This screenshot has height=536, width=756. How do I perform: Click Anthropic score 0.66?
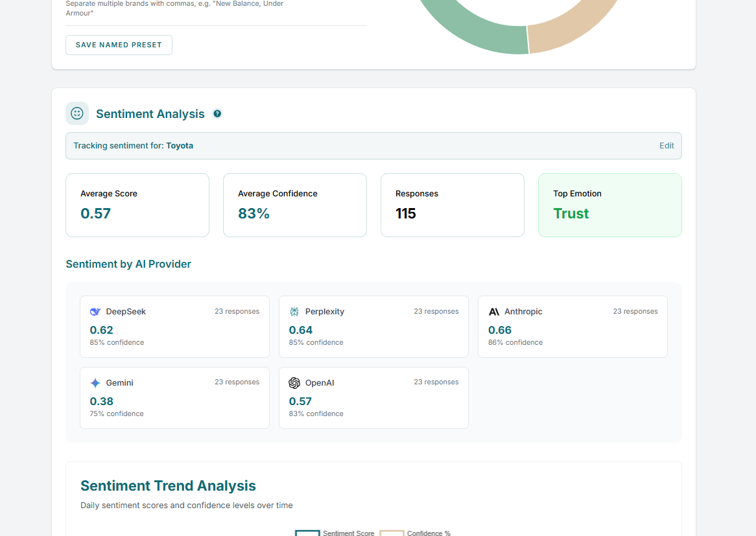click(x=499, y=330)
